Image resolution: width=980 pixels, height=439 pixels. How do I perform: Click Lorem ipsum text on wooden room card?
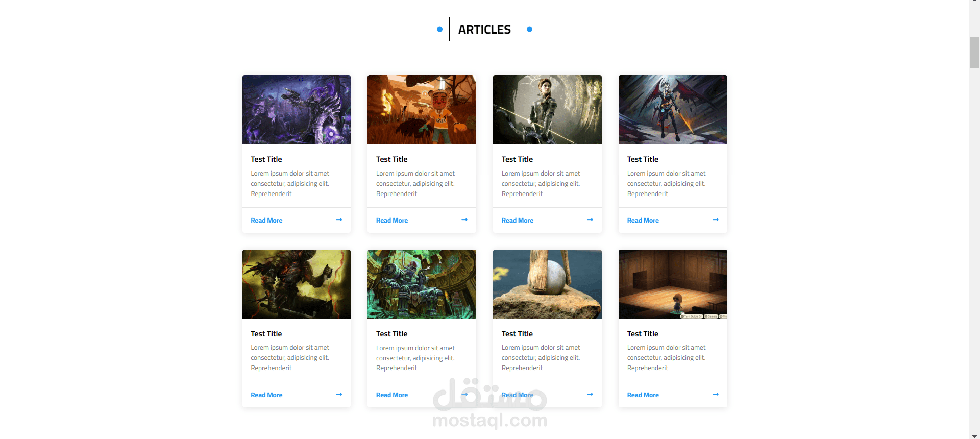(667, 358)
